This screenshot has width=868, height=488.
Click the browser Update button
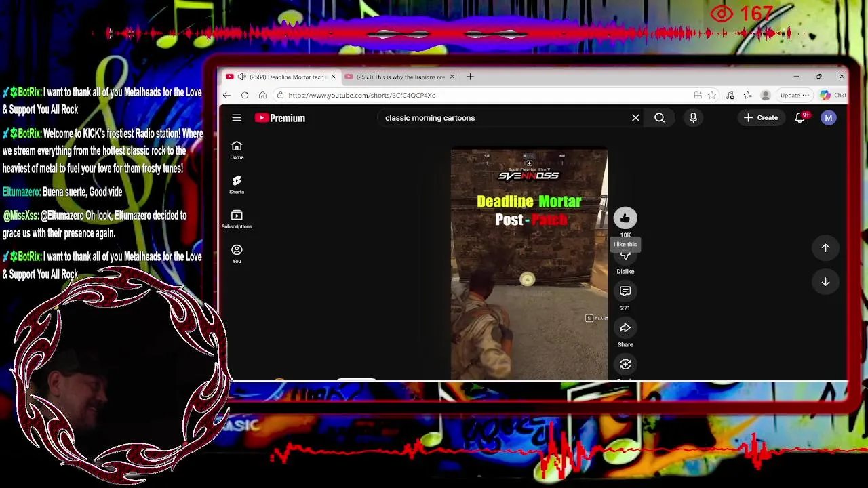[x=793, y=96]
